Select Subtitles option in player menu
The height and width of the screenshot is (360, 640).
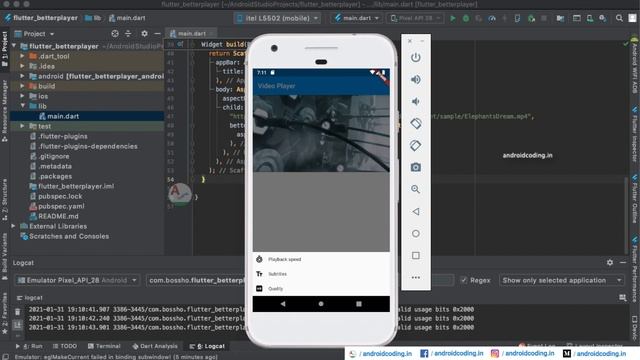pos(278,274)
